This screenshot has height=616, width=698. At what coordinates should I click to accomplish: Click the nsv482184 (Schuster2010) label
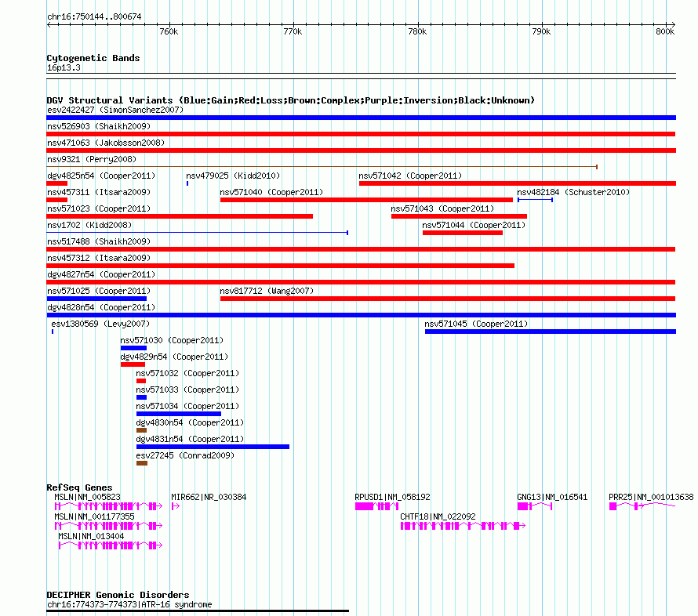click(573, 192)
